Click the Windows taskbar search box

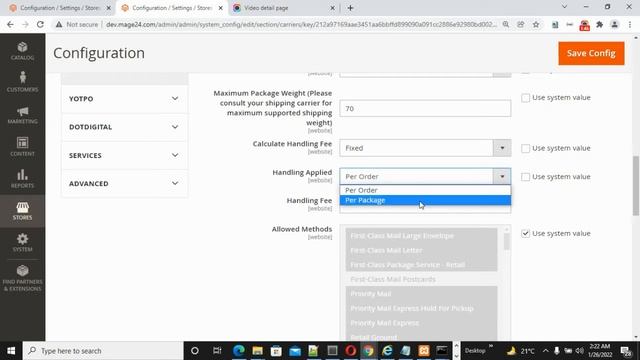point(103,351)
